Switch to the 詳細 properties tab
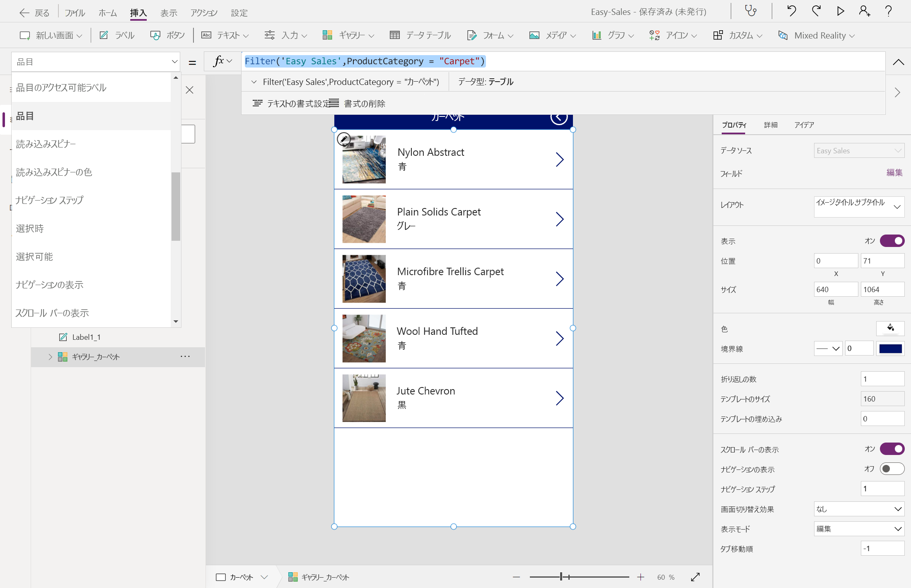911x588 pixels. point(771,125)
